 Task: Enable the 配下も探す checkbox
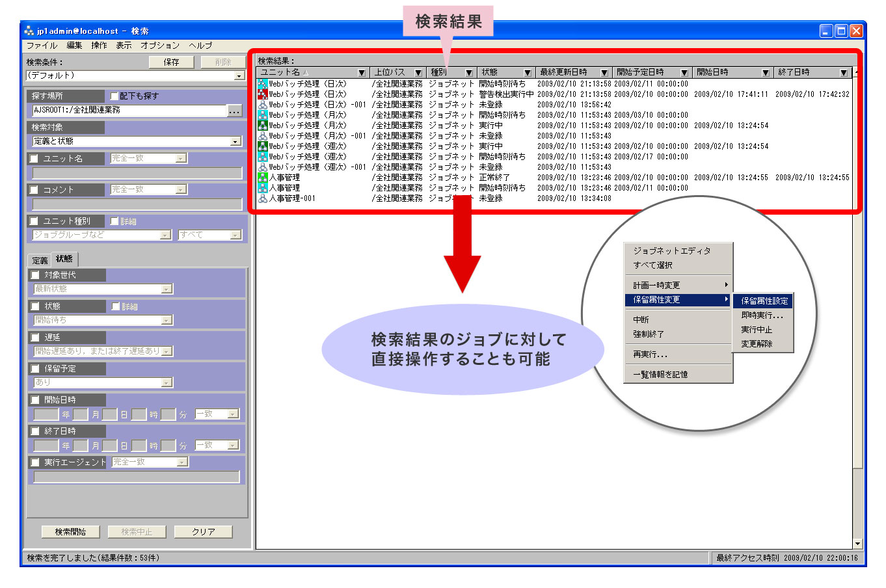pos(114,96)
